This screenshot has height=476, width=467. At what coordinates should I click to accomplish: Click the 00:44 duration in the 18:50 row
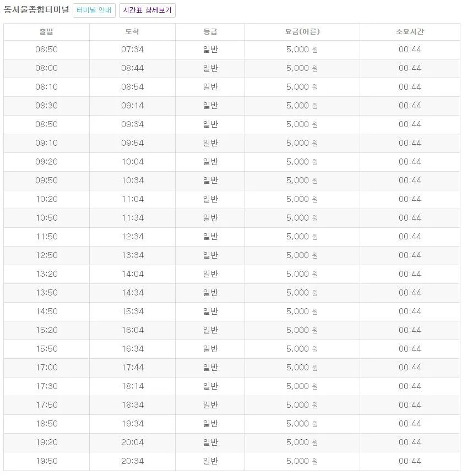click(x=410, y=424)
